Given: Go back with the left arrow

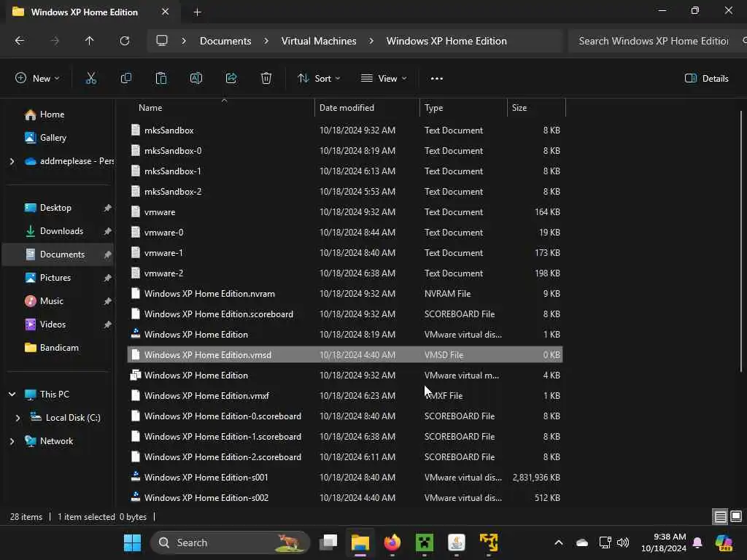Looking at the screenshot, I should click(20, 41).
